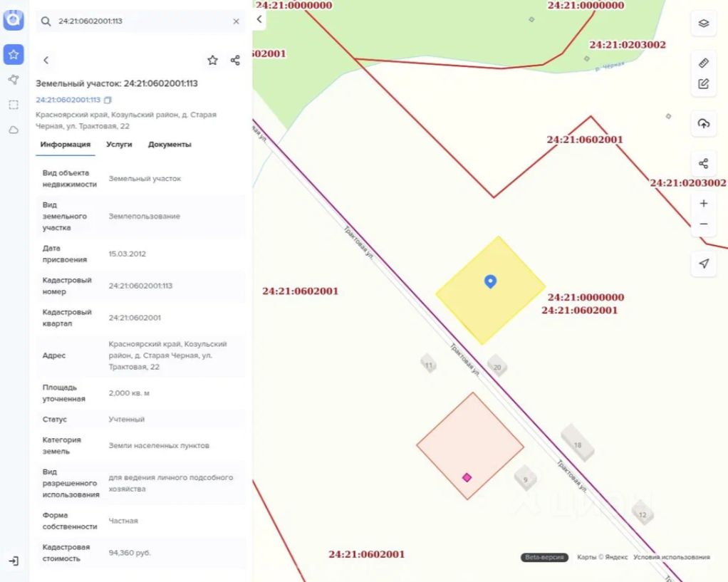The width and height of the screenshot is (728, 582).
Task: Click the small magenta diamond marker
Action: pos(467,477)
